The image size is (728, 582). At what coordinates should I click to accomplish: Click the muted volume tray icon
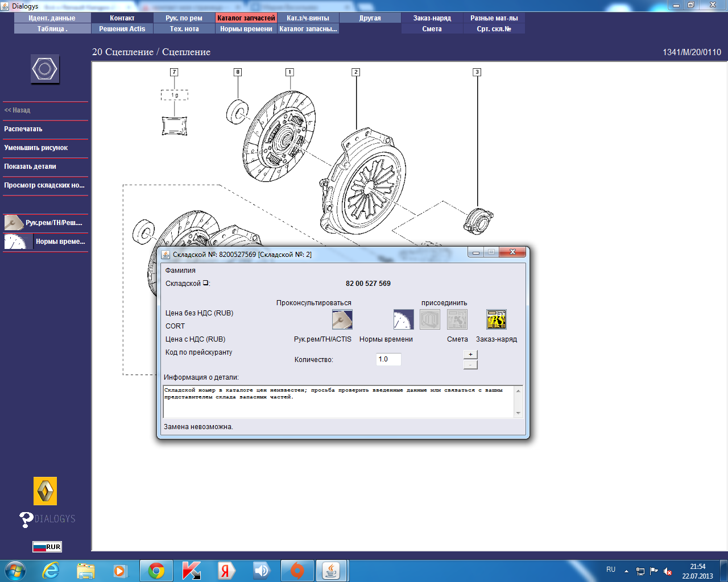(x=668, y=571)
